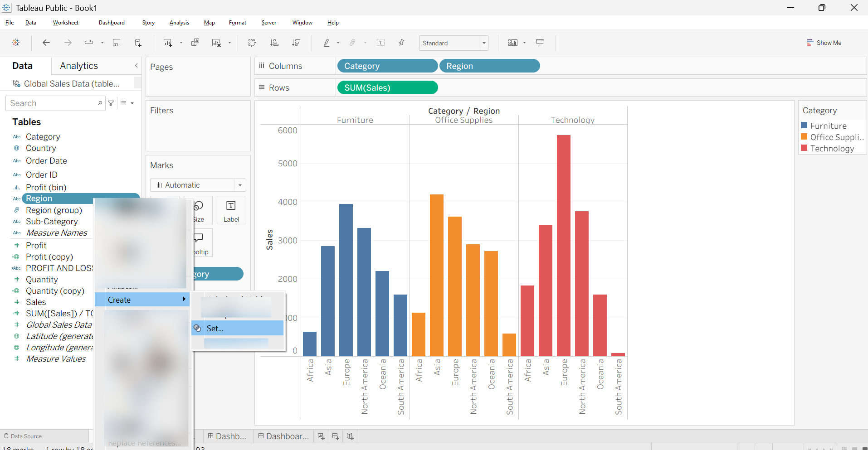Collapse the Data pane with chevron
The image size is (868, 450).
[x=136, y=66]
